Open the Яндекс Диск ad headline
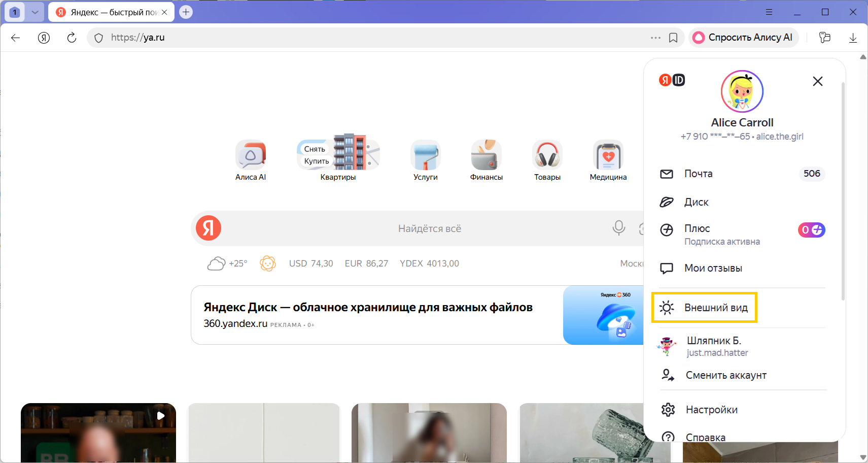The width and height of the screenshot is (868, 463). point(368,307)
